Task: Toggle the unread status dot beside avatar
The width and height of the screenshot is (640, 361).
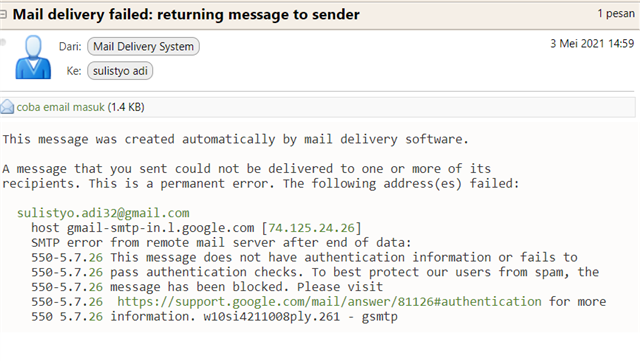Action: (x=3, y=42)
